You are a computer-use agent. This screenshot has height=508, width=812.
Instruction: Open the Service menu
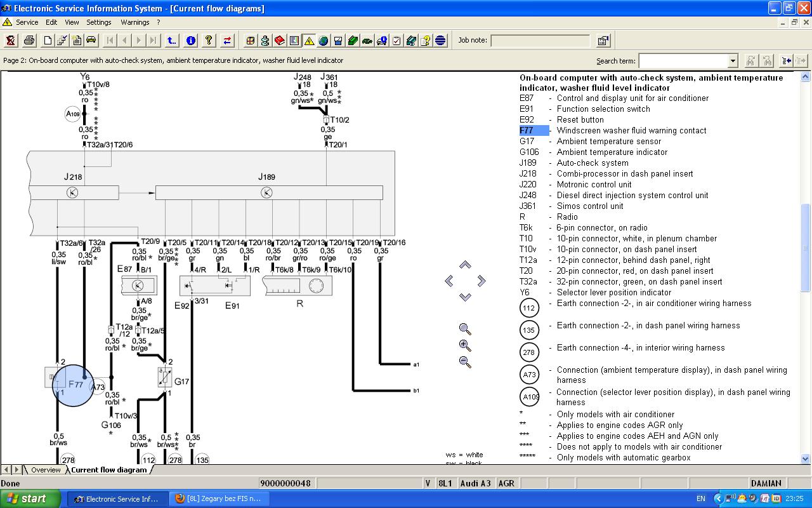point(27,22)
